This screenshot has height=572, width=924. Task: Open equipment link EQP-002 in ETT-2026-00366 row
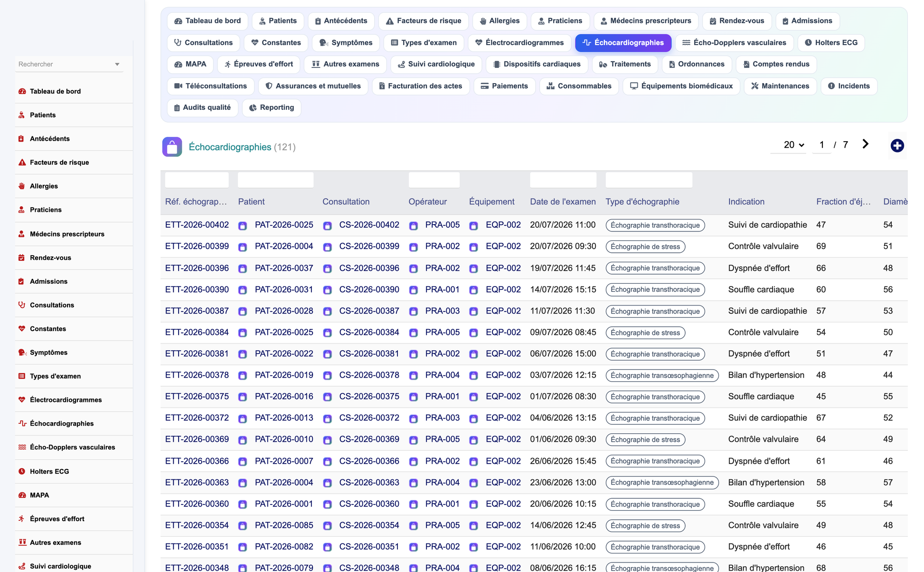[503, 461]
